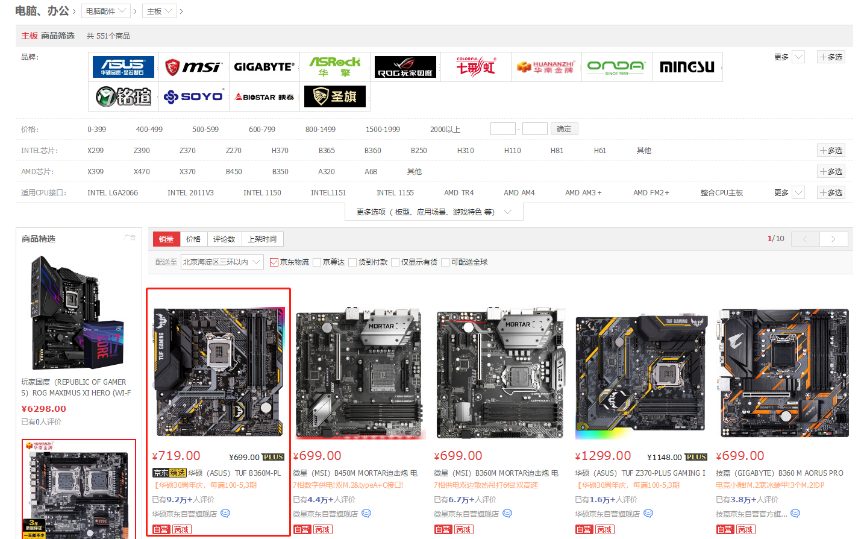This screenshot has width=867, height=539.
Task: Open the 主板 breadcrumb dropdown
Action: 159,11
